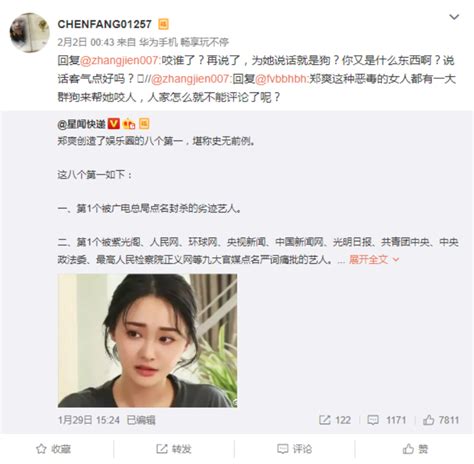The image size is (474, 464).
Task: Click the 1月29日 15:24 timestamp
Action: pyautogui.click(x=89, y=420)
